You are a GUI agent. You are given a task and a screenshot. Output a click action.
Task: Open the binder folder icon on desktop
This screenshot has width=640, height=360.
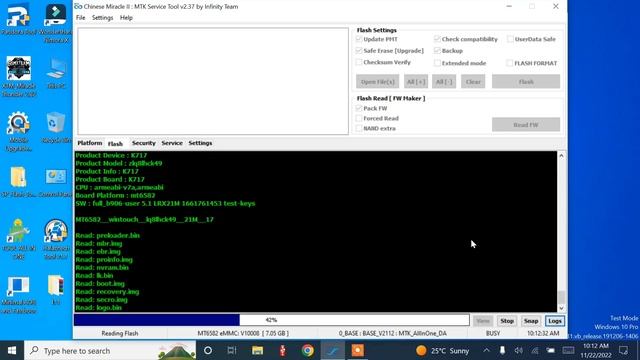56,290
